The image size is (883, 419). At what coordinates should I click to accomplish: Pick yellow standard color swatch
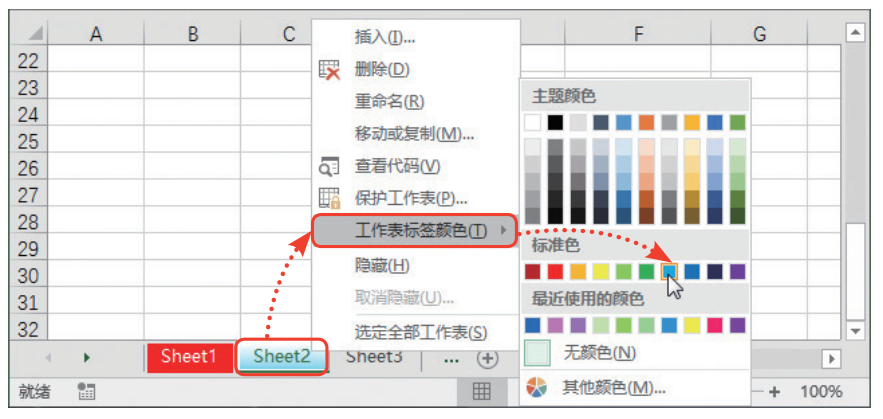click(601, 272)
